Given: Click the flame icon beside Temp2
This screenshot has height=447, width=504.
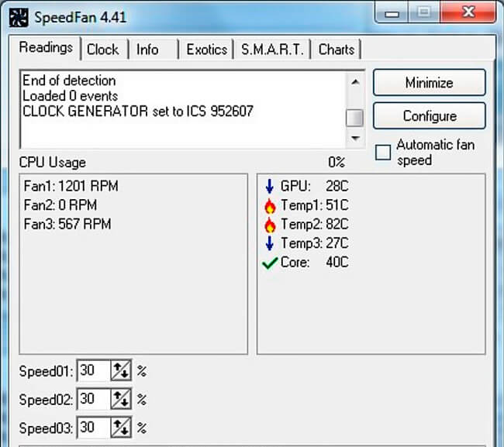Looking at the screenshot, I should (270, 225).
